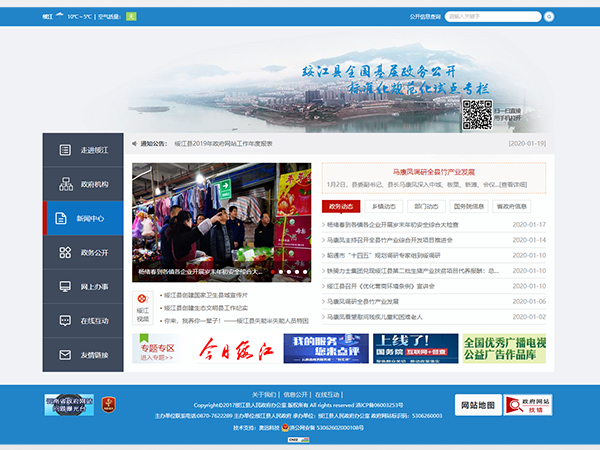Open the 友情链接 sidebar menu label
600x450 pixels.
tap(94, 355)
